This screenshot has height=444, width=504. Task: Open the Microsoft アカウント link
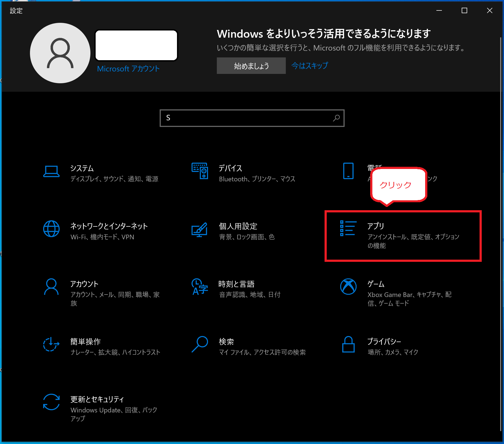click(128, 69)
